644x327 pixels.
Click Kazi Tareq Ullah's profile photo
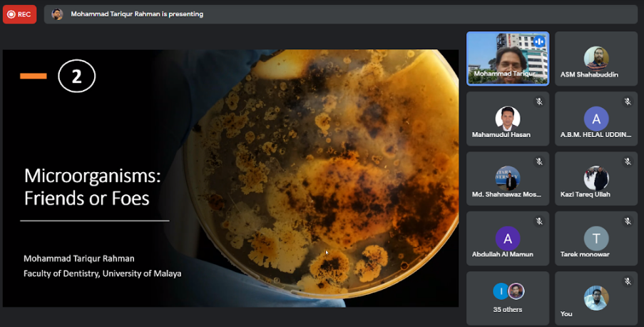(x=596, y=178)
